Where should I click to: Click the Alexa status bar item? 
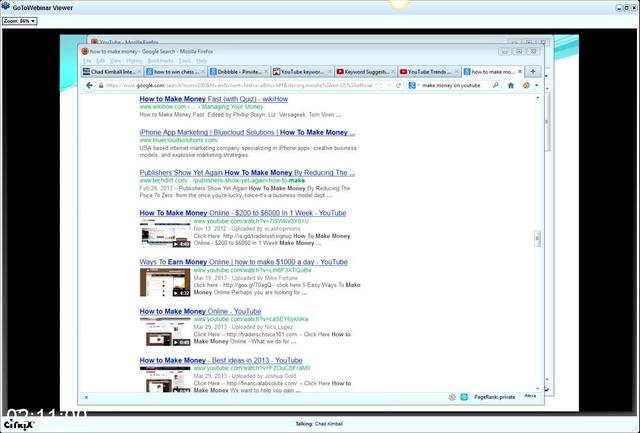530,396
